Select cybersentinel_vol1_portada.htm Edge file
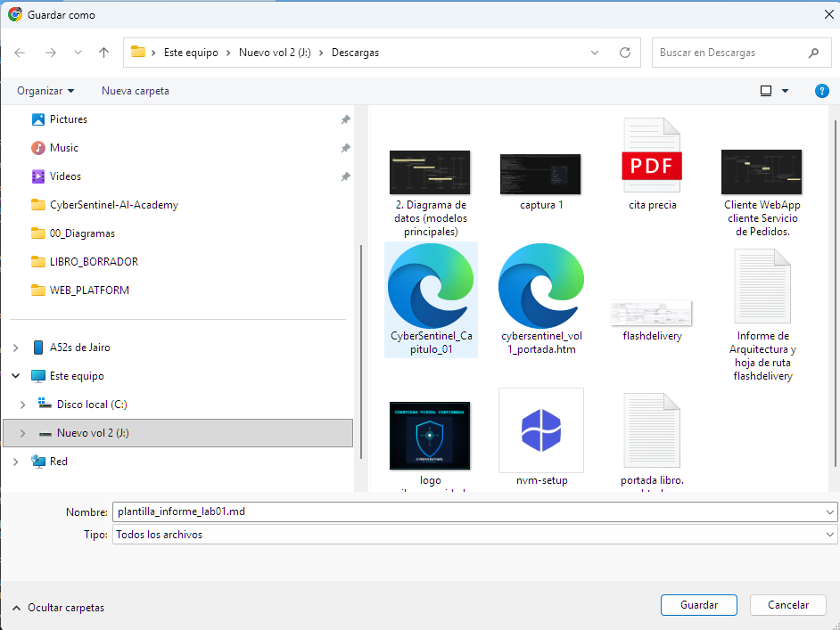The image size is (840, 630). 541,287
